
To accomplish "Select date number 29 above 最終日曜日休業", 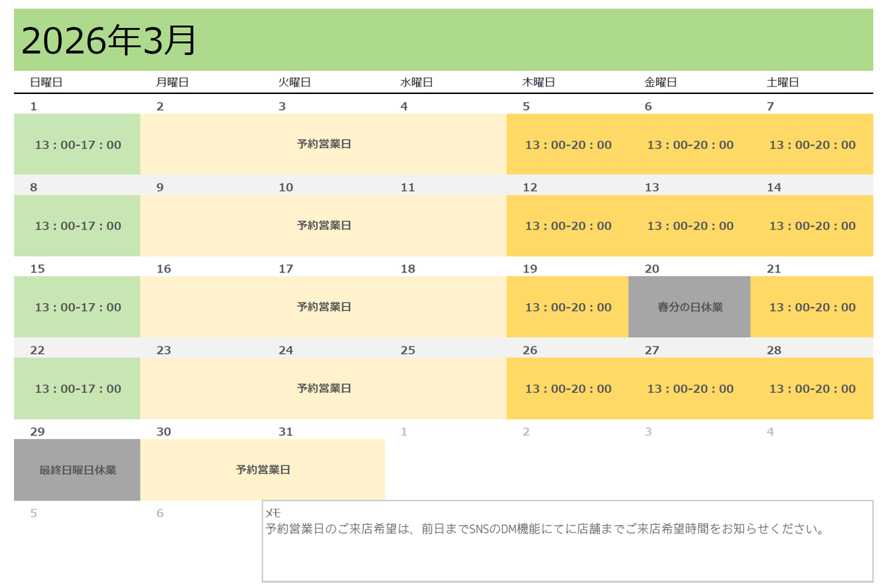I will click(37, 432).
